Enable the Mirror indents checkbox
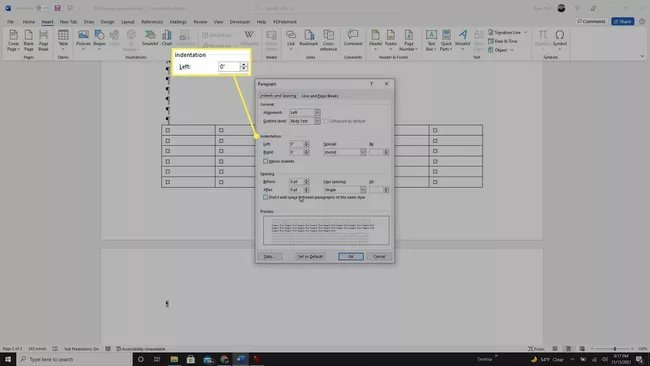The height and width of the screenshot is (366, 650). [x=266, y=161]
